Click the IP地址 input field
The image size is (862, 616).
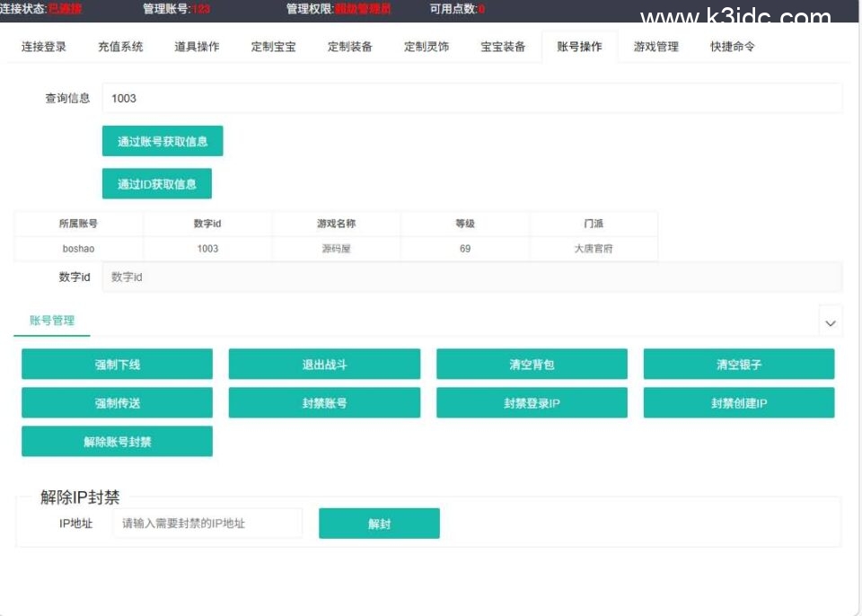click(x=207, y=524)
